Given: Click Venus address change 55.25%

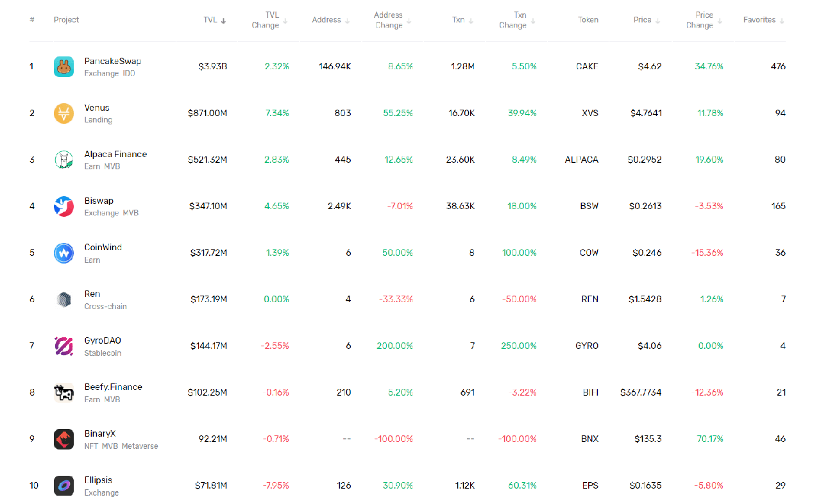Looking at the screenshot, I should pyautogui.click(x=398, y=113).
